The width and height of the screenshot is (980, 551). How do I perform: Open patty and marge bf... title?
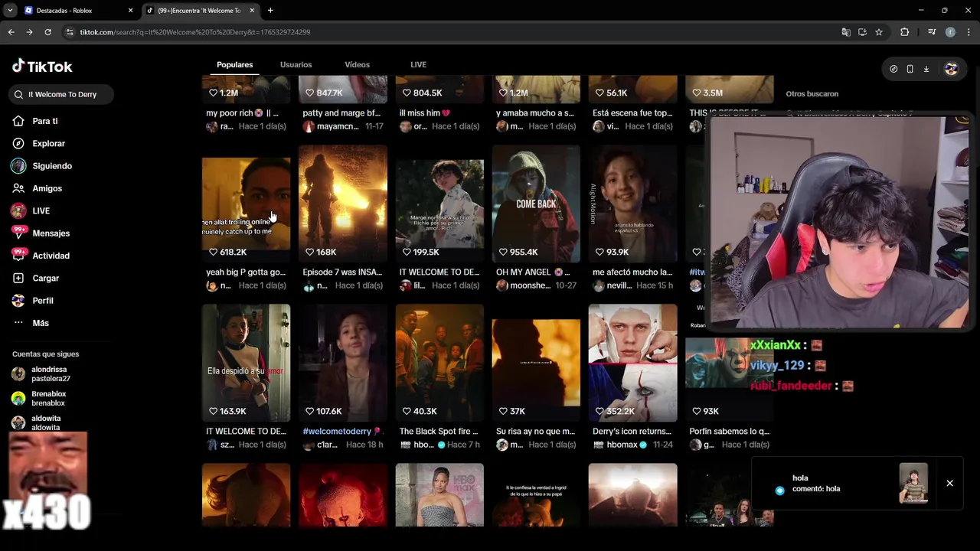(x=341, y=113)
